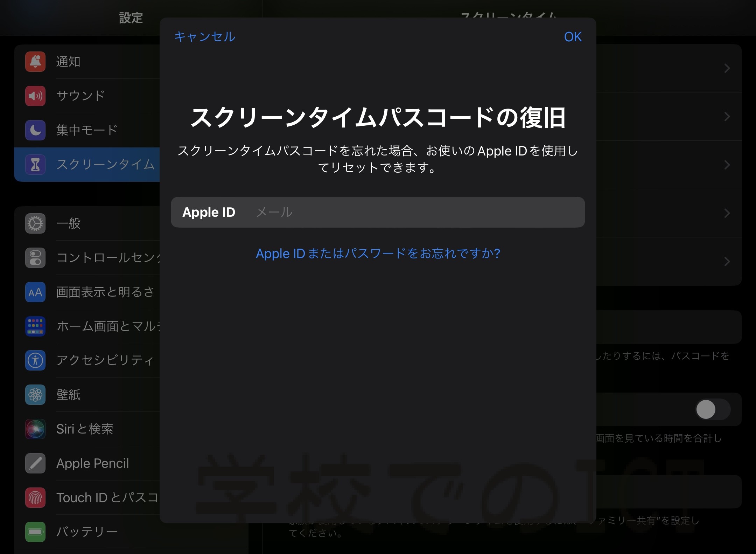Click the スクリーンタイムパスコードの復旧 heading

coord(378,117)
